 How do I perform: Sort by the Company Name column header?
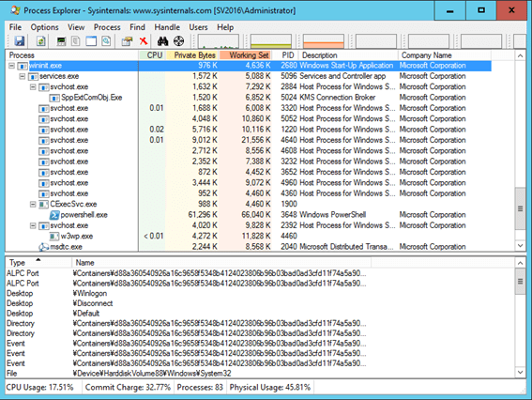tap(445, 55)
